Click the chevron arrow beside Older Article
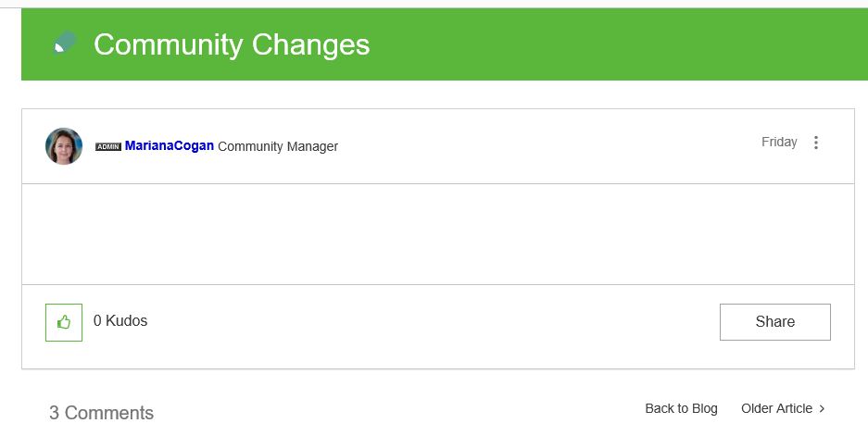Viewport: 868px width, 436px height. [823, 409]
